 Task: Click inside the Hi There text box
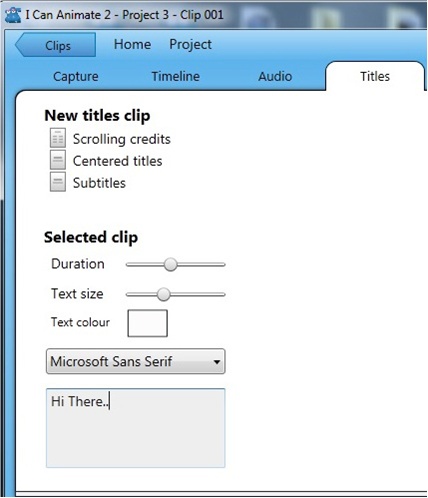pyautogui.click(x=136, y=428)
